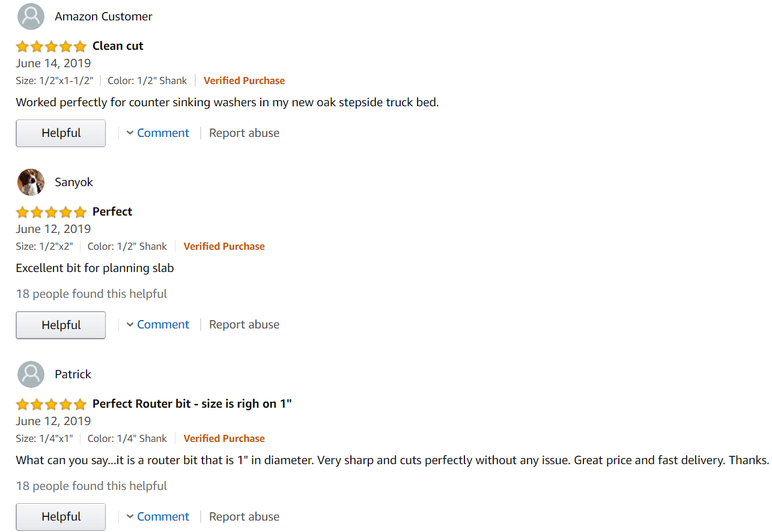Open the Patrick reviewer profile name
Viewport: 772px width, 532px height.
pyautogui.click(x=73, y=374)
